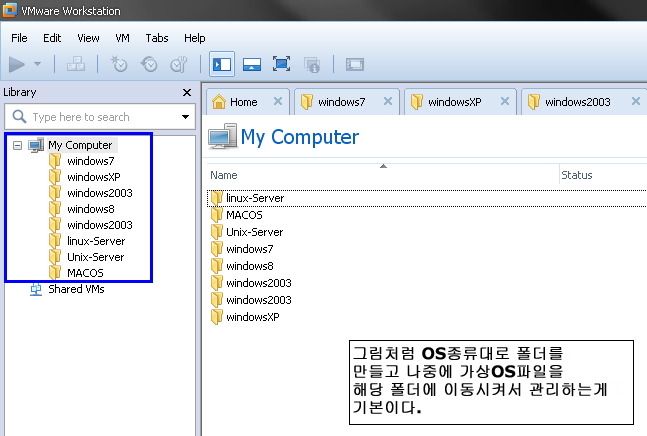Open the snapshot manager wrench icon
Viewport: 647px width, 436px height.
coord(179,64)
